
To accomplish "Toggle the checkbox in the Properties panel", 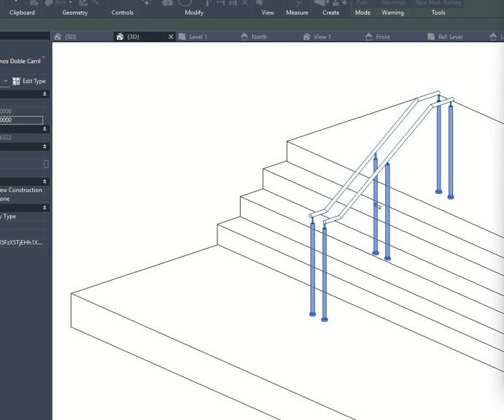I will [x=46, y=164].
